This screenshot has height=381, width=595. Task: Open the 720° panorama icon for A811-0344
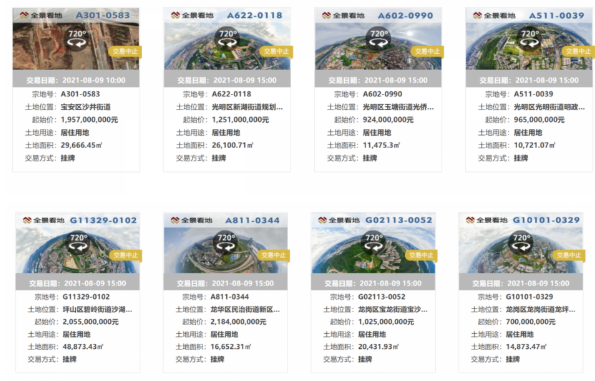click(x=226, y=242)
